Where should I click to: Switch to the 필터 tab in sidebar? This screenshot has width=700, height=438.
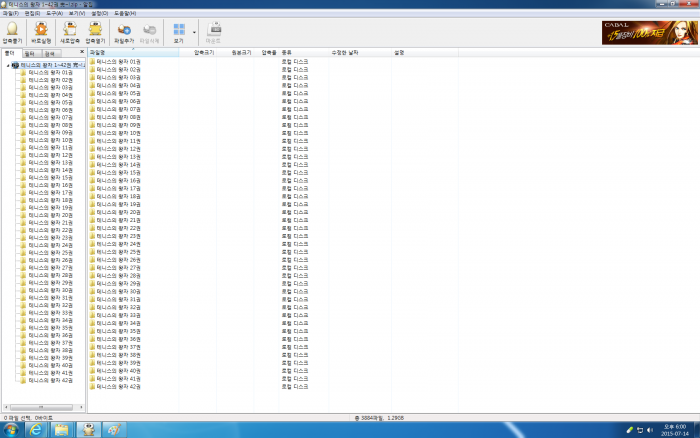click(x=29, y=52)
